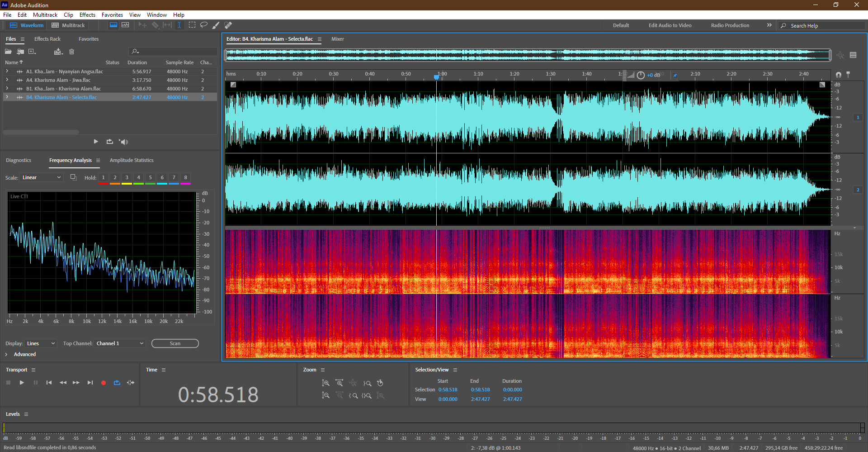This screenshot has width=868, height=452.
Task: Select the Paintbrush Selection tool
Action: 216,25
